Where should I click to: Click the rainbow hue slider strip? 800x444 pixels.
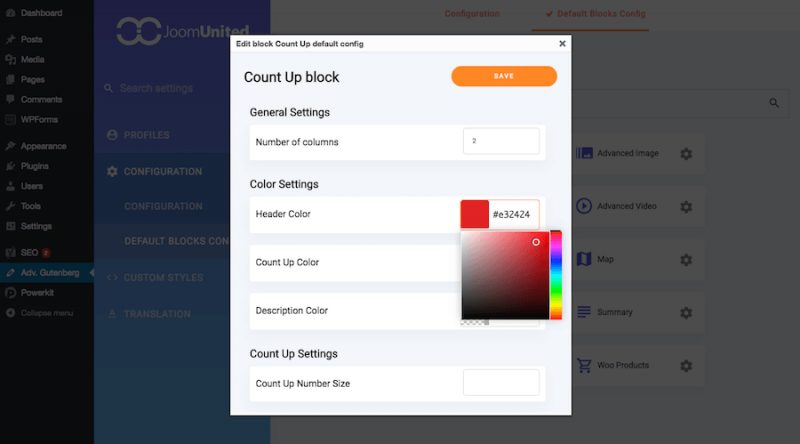pos(556,275)
